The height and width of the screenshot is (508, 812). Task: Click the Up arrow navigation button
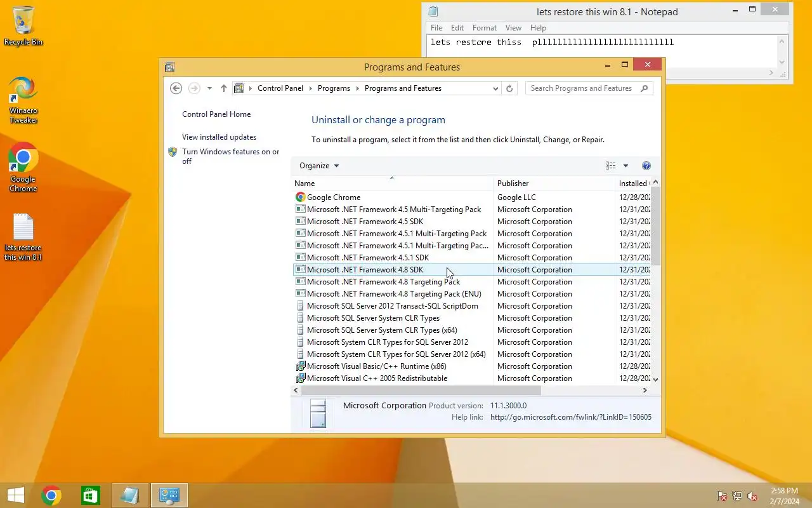click(x=223, y=88)
